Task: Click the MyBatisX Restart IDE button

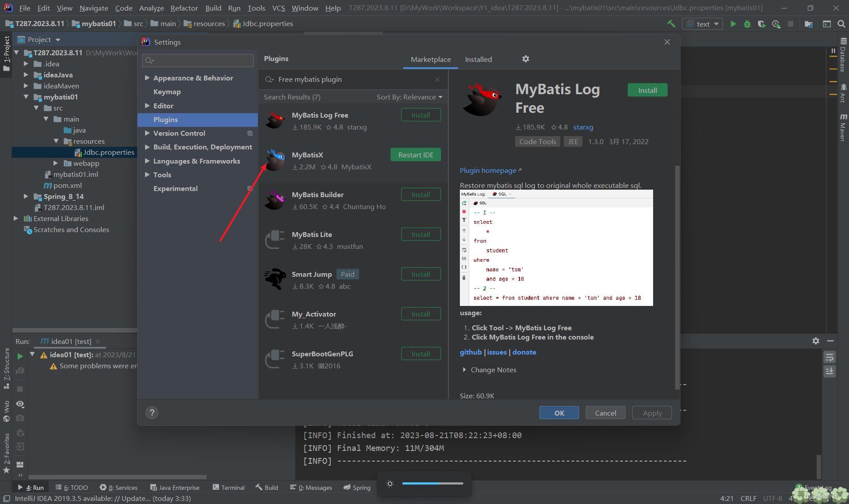Action: (415, 155)
